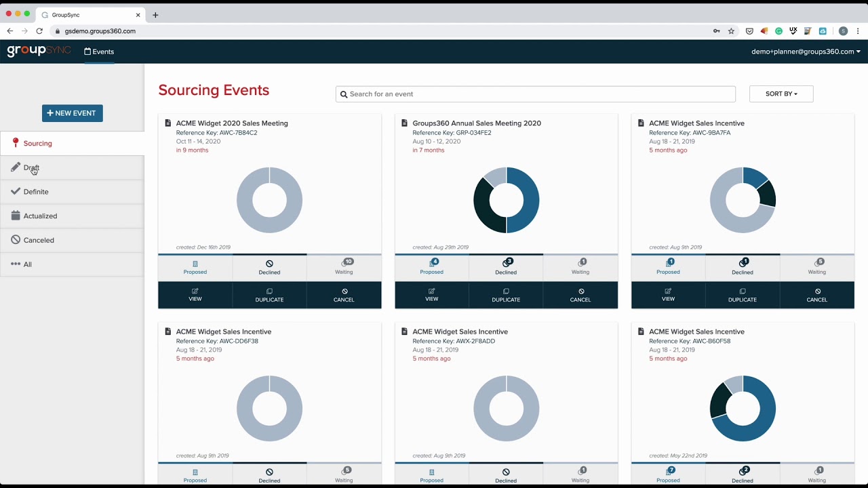Viewport: 868px width, 488px height.
Task: Select the All sidebar tab
Action: click(x=72, y=264)
